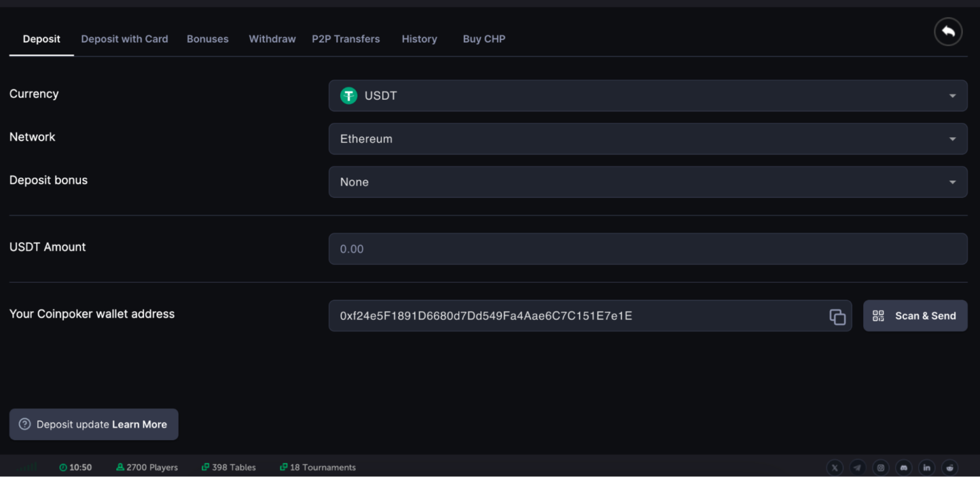Open the X (Twitter) social link
The width and height of the screenshot is (980, 477).
835,467
